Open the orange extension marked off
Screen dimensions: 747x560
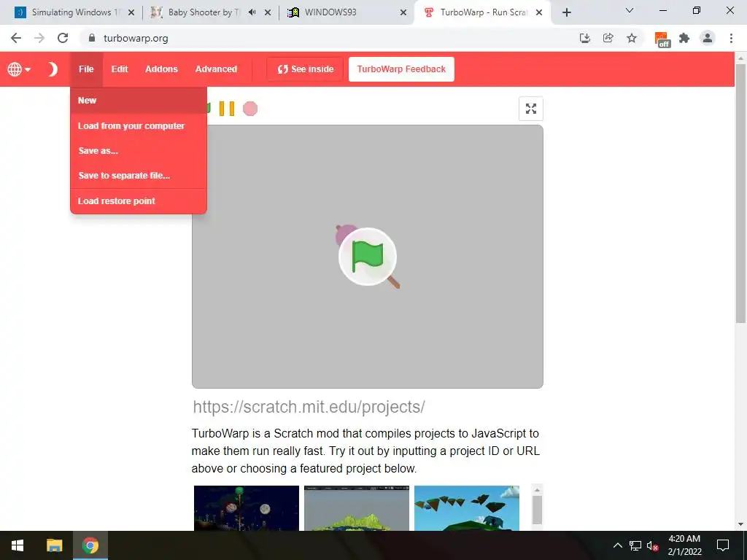[662, 39]
